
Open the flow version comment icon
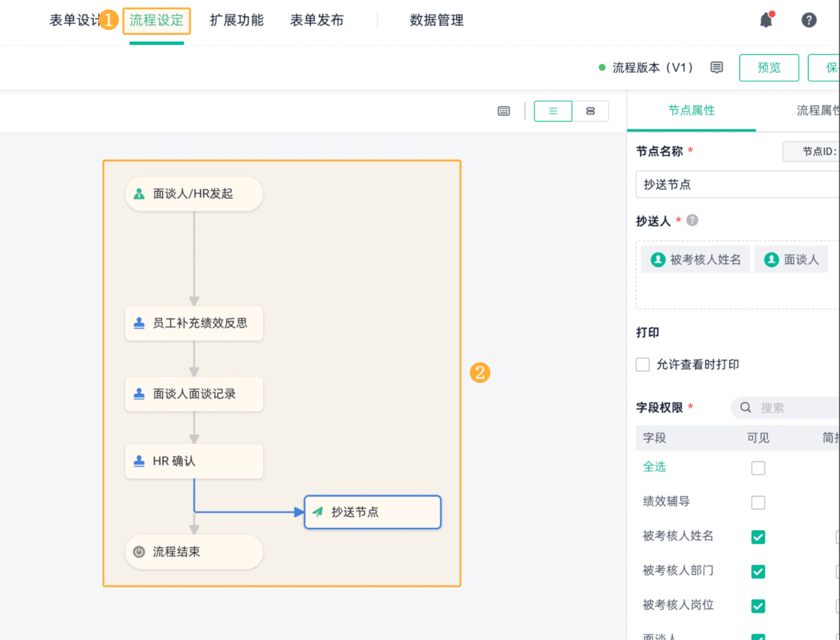click(x=717, y=67)
